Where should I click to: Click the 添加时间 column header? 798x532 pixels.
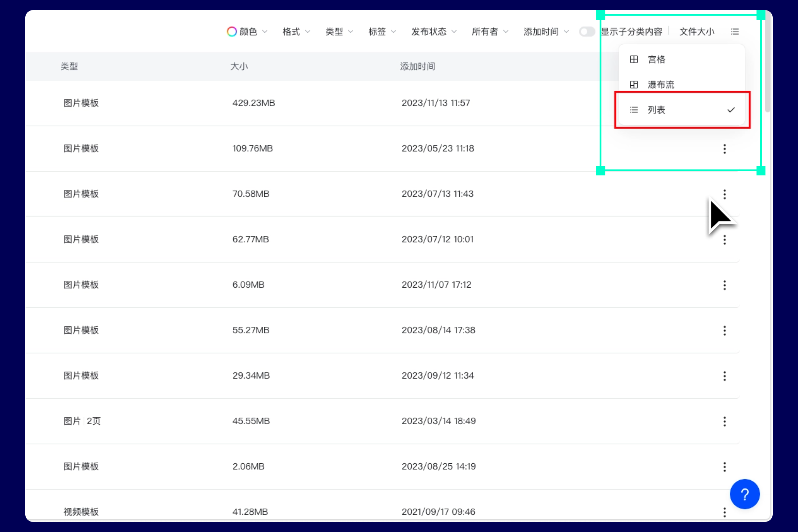(x=417, y=66)
